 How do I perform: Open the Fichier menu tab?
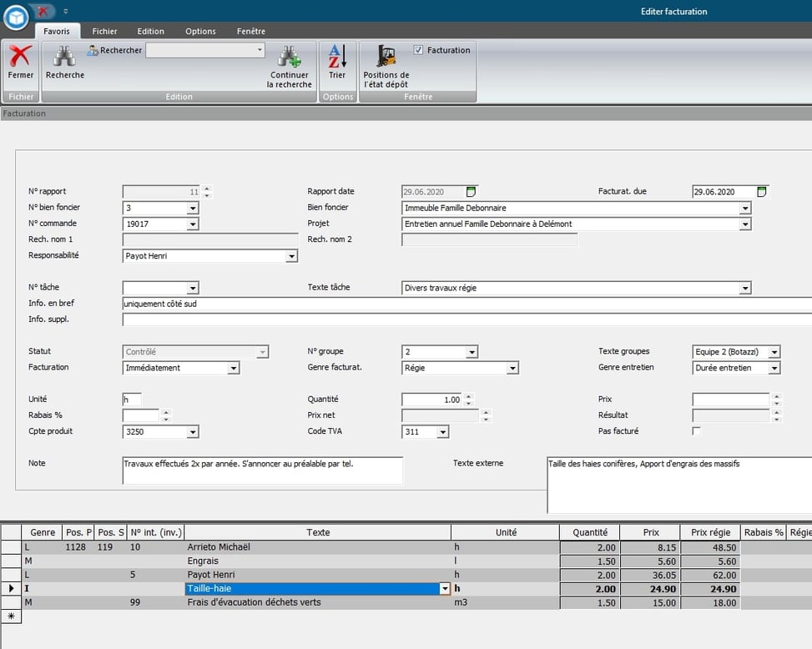104,31
